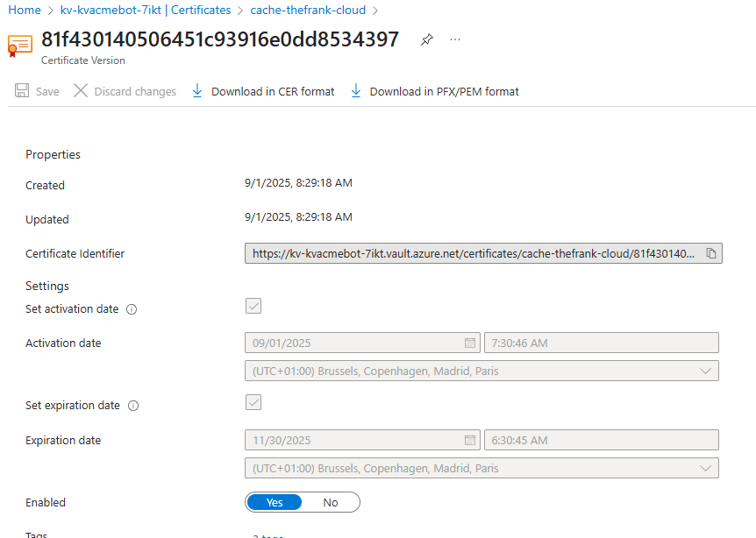This screenshot has height=538, width=756.
Task: Expand the Activation date time zone dropdown
Action: tap(481, 371)
